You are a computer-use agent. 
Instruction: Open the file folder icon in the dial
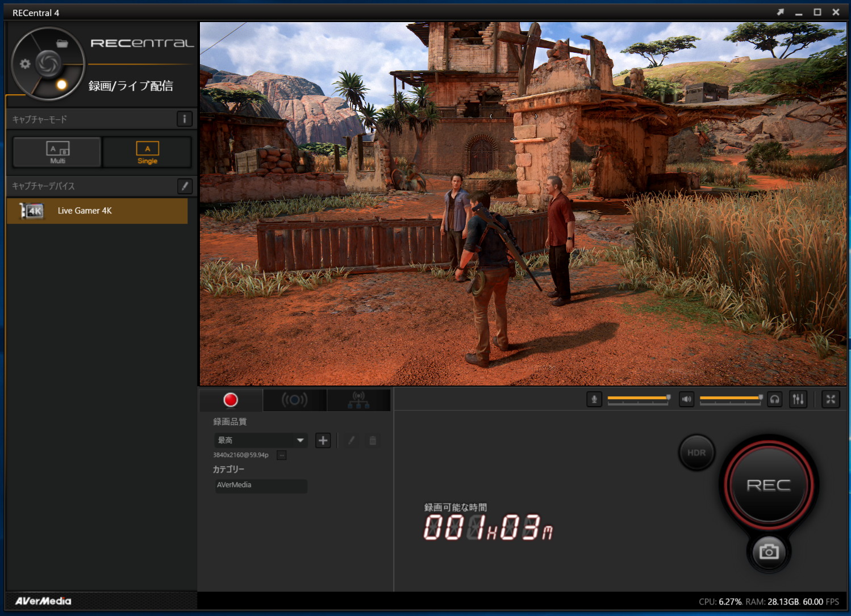62,44
